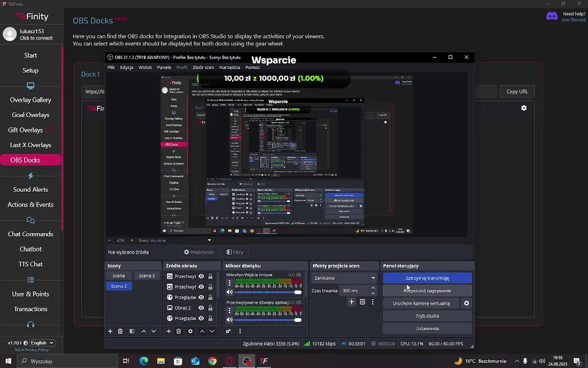Open Narzędzia menu in OBS
588x368 pixels.
230,67
